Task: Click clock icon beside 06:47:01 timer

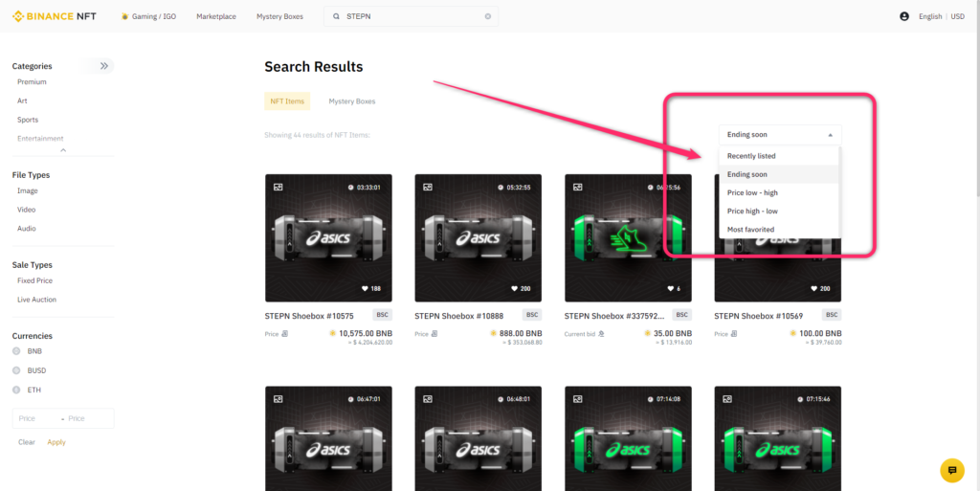Action: tap(351, 399)
